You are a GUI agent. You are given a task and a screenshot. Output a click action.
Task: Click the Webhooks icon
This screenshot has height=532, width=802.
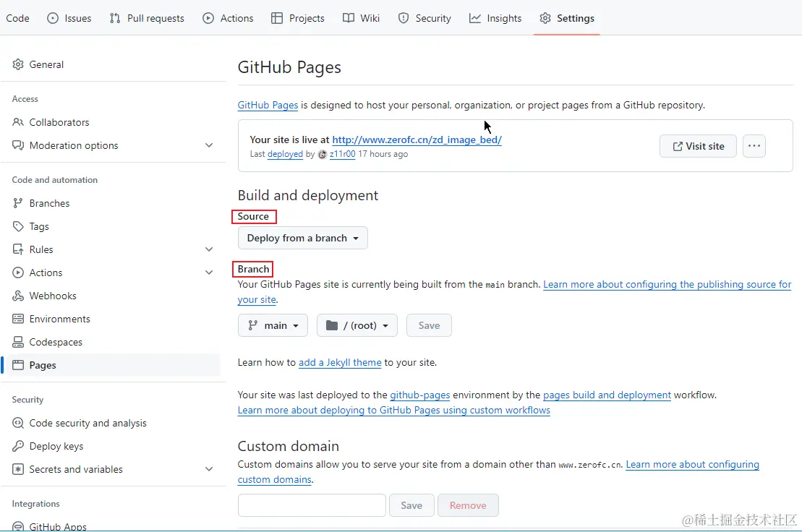pyautogui.click(x=18, y=296)
